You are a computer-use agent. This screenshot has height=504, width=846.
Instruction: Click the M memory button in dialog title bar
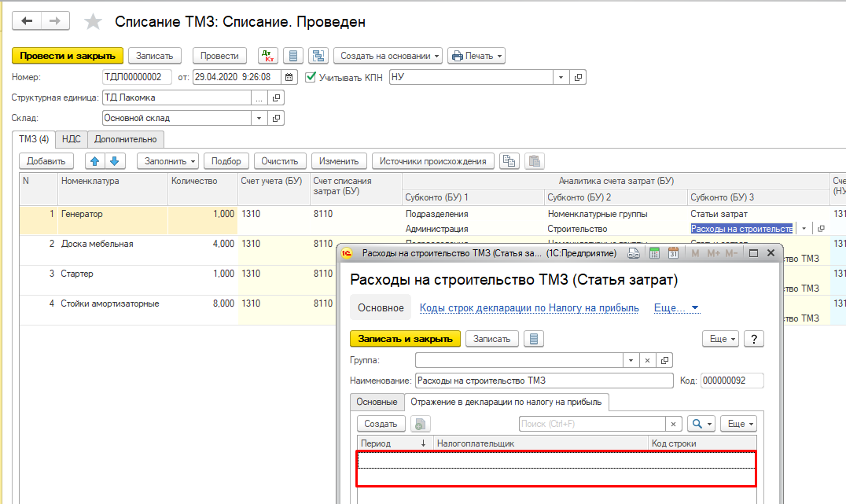coord(695,253)
